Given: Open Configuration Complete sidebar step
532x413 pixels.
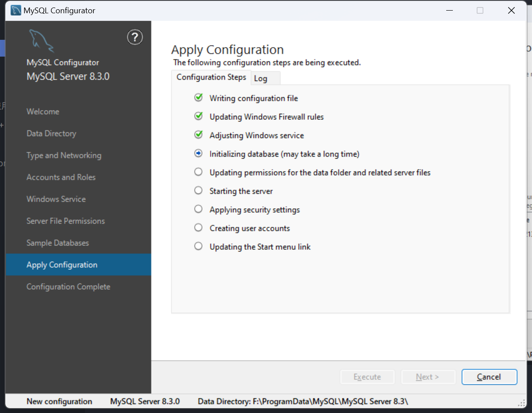Looking at the screenshot, I should click(68, 287).
